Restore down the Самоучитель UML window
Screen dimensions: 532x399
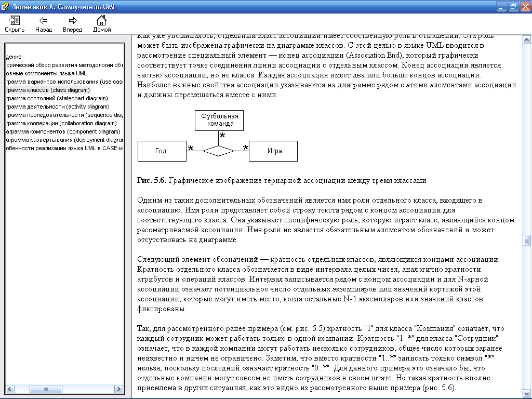click(x=513, y=6)
